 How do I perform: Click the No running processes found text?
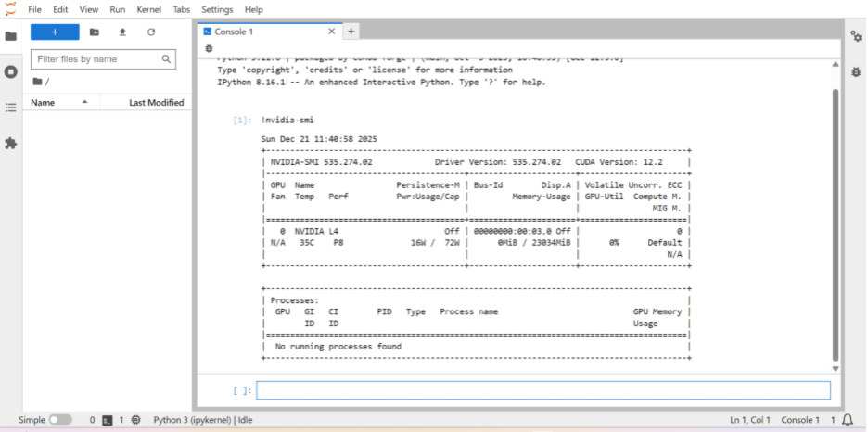tap(338, 347)
